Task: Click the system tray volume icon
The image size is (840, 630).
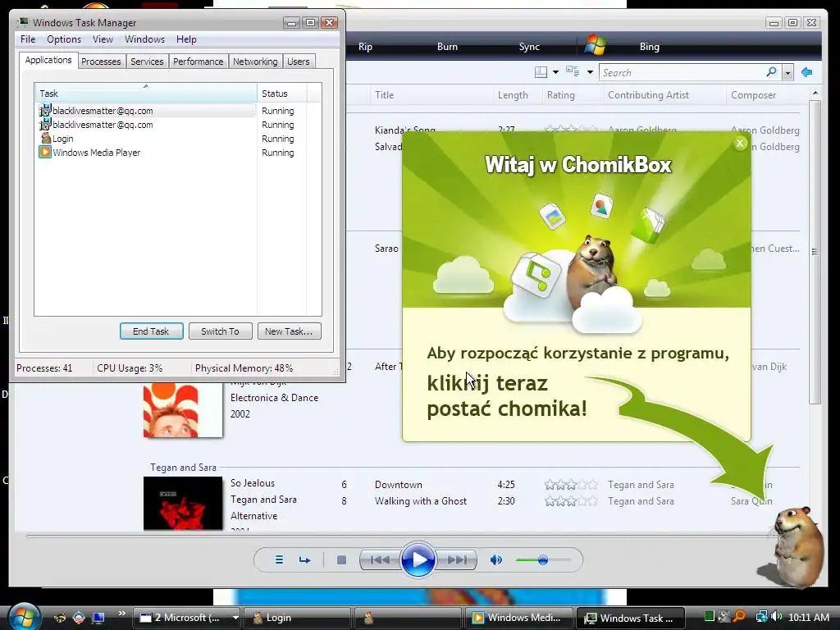Action: (x=777, y=617)
